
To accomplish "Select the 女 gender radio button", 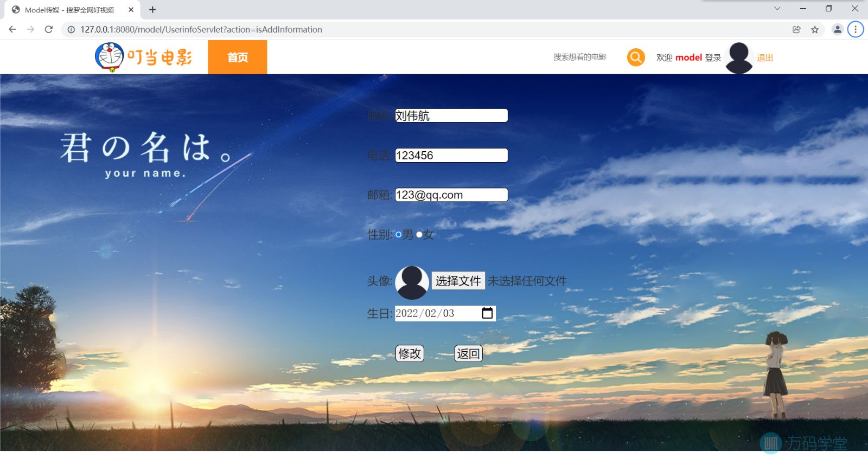I will (419, 235).
